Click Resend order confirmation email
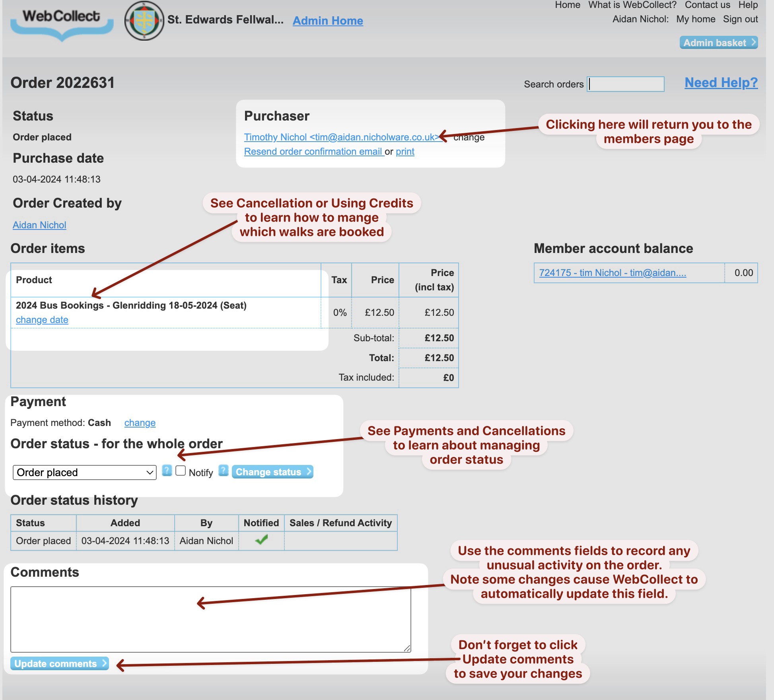The height and width of the screenshot is (700, 774). [314, 151]
